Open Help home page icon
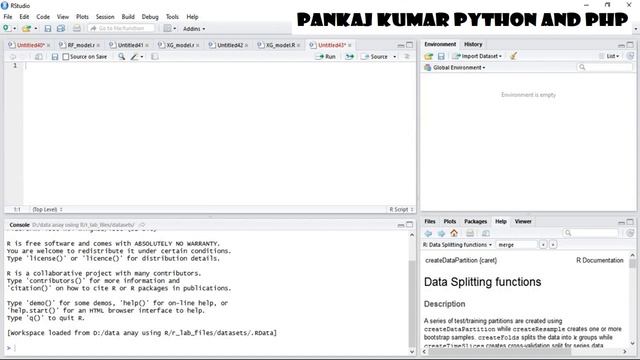 (454, 233)
